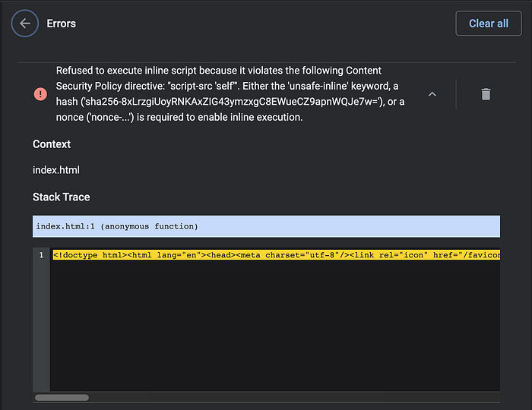532x410 pixels.
Task: Click the index.html context entry
Action: coord(56,170)
